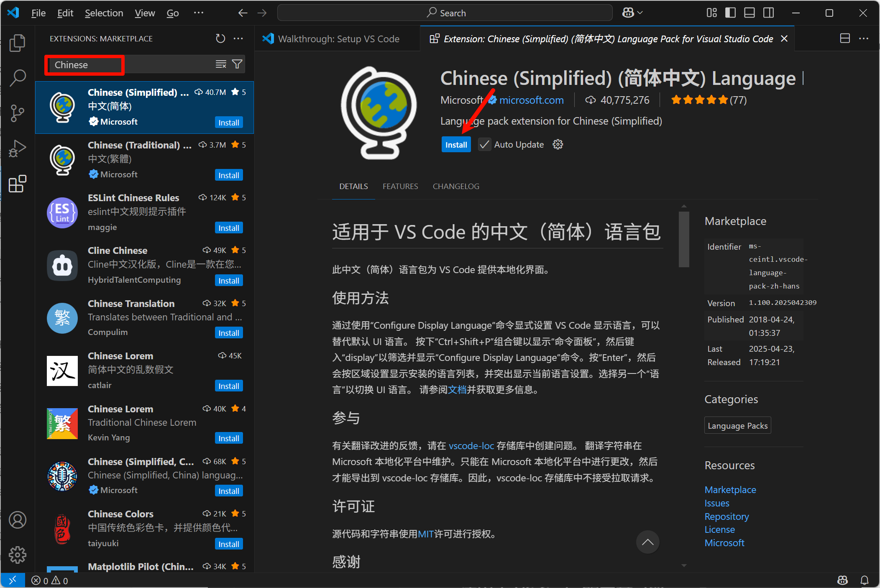Open Copilot status in status bar
Image resolution: width=880 pixels, height=588 pixels.
coord(843,580)
